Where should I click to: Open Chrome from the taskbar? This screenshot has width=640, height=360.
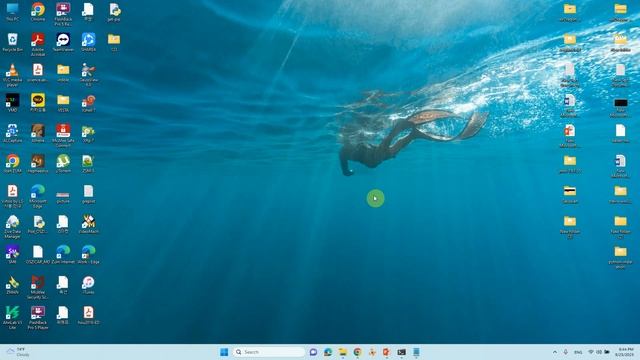tap(358, 352)
